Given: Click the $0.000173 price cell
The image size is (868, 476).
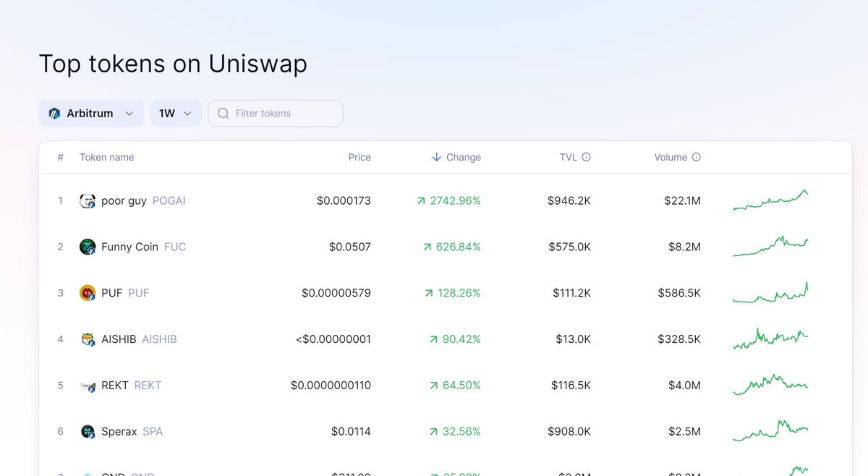Looking at the screenshot, I should tap(344, 201).
